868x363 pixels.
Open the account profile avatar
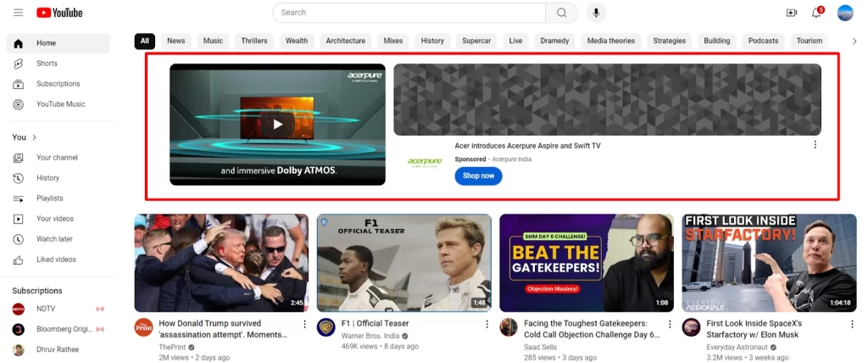tap(845, 13)
